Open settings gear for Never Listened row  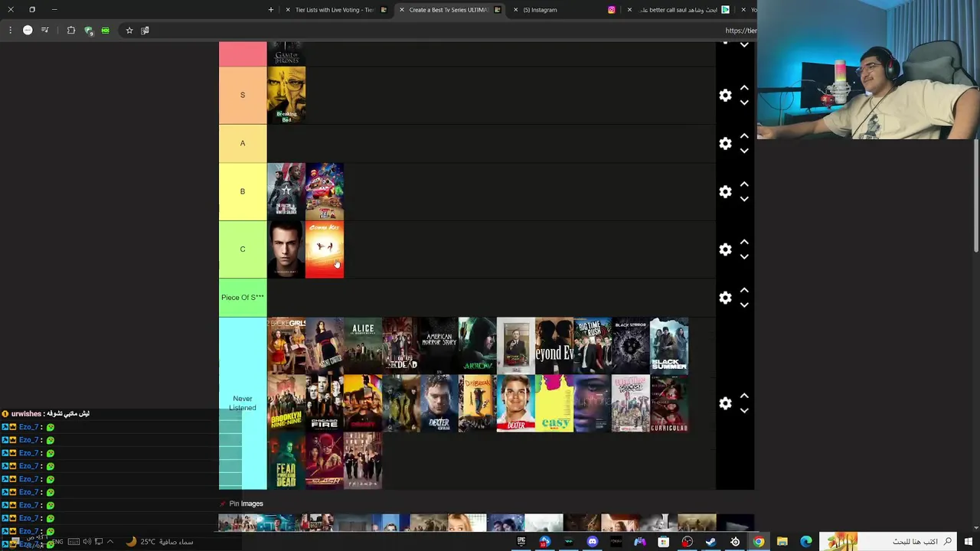click(x=725, y=403)
